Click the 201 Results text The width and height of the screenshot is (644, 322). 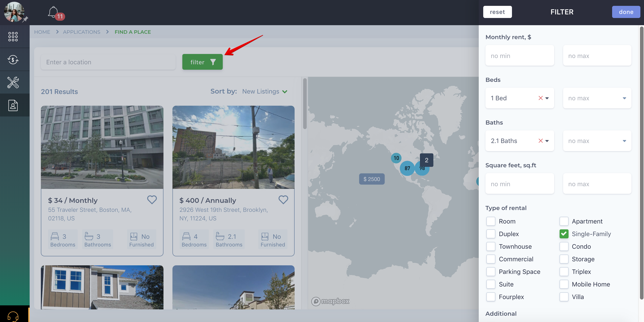(59, 92)
